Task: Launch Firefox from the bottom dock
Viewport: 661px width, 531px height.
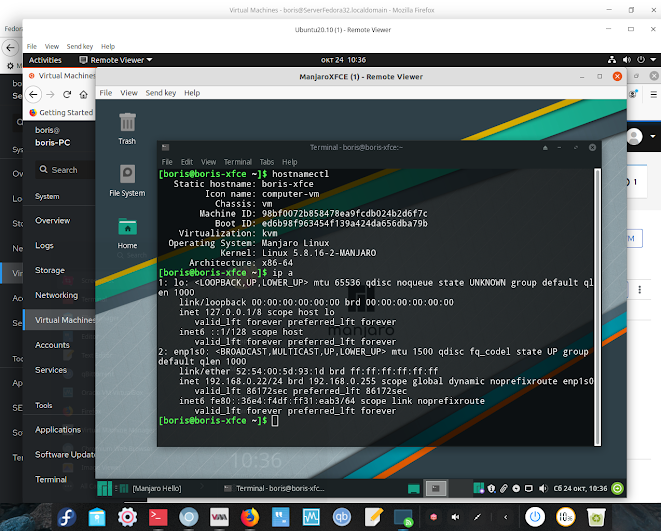Action: point(250,517)
